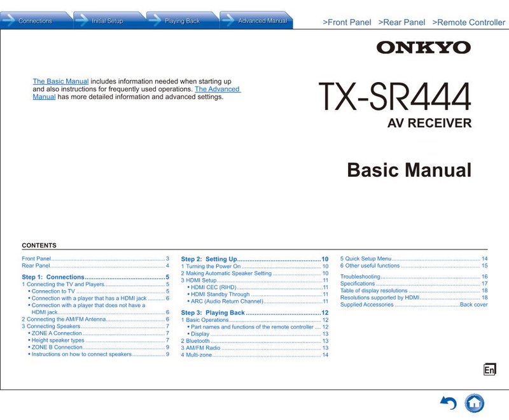Open Connecting the TV and Players entry
Image resolution: width=509 pixels, height=420 pixels.
(95, 284)
